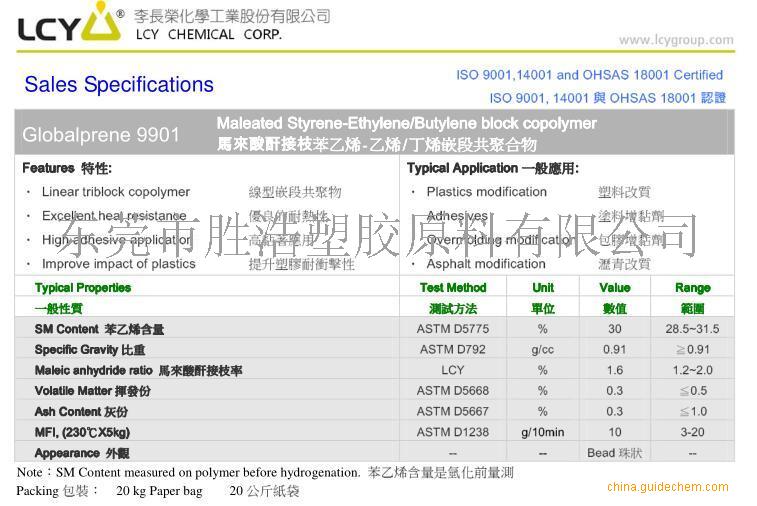Click the 'g/10min' unit cell
This screenshot has width=757, height=506.
click(543, 432)
